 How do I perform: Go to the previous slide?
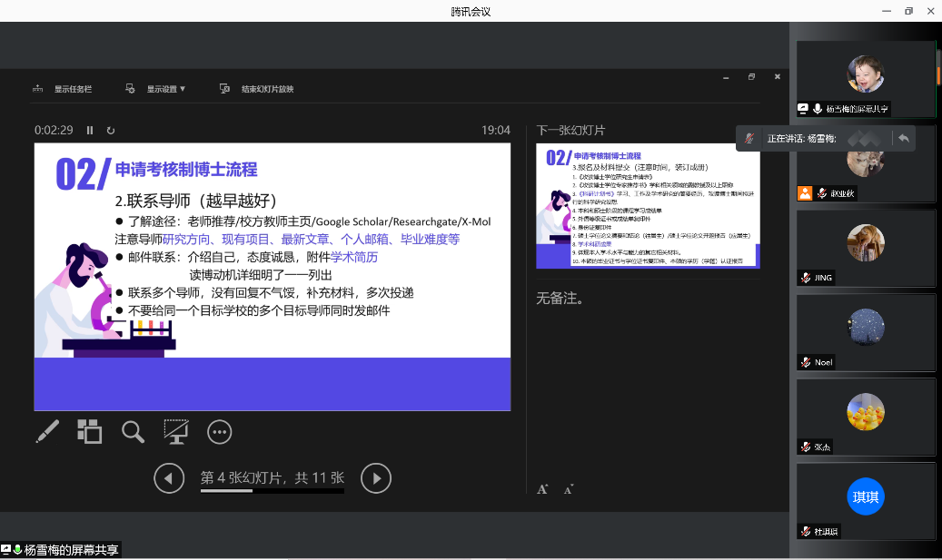[169, 477]
